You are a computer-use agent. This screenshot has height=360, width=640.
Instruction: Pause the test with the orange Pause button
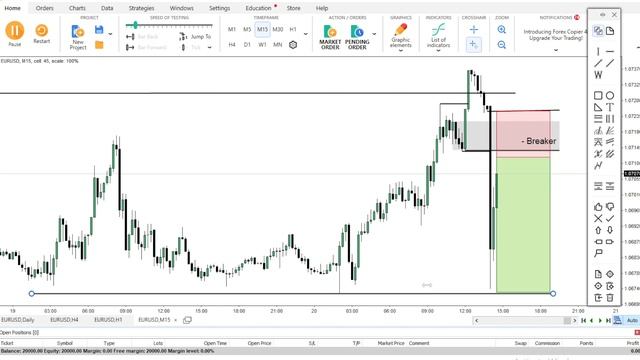click(15, 31)
